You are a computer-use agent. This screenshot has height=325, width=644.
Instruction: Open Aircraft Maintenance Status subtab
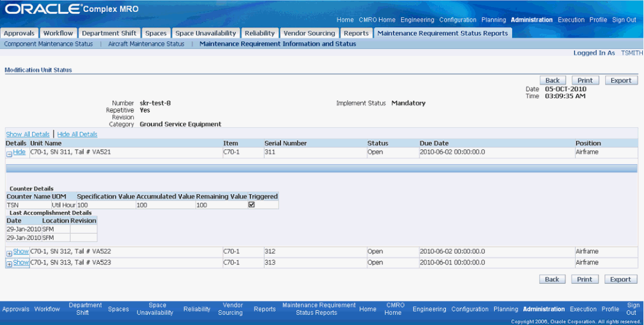click(146, 44)
